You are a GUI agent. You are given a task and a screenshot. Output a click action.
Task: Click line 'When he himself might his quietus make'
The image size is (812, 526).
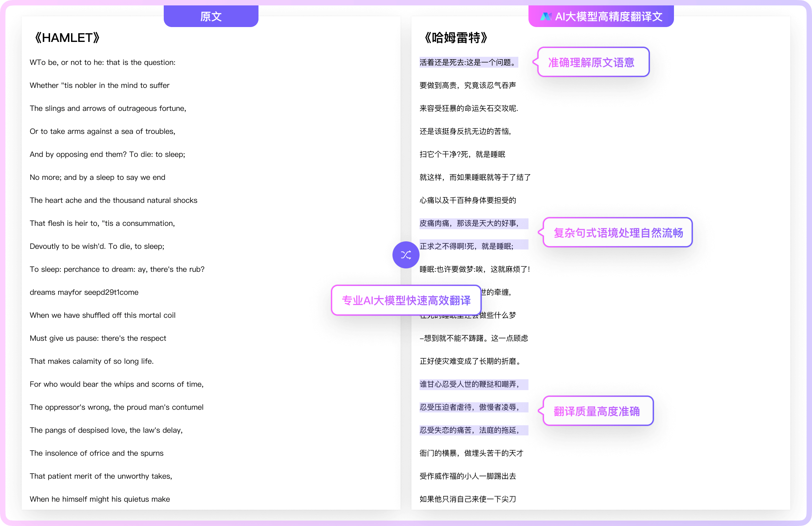[x=99, y=499]
